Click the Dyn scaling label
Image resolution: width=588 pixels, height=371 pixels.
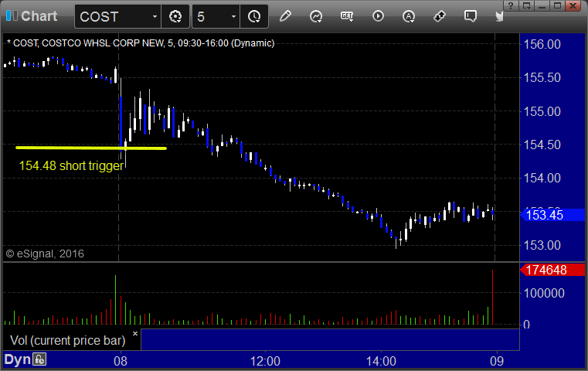click(x=17, y=359)
